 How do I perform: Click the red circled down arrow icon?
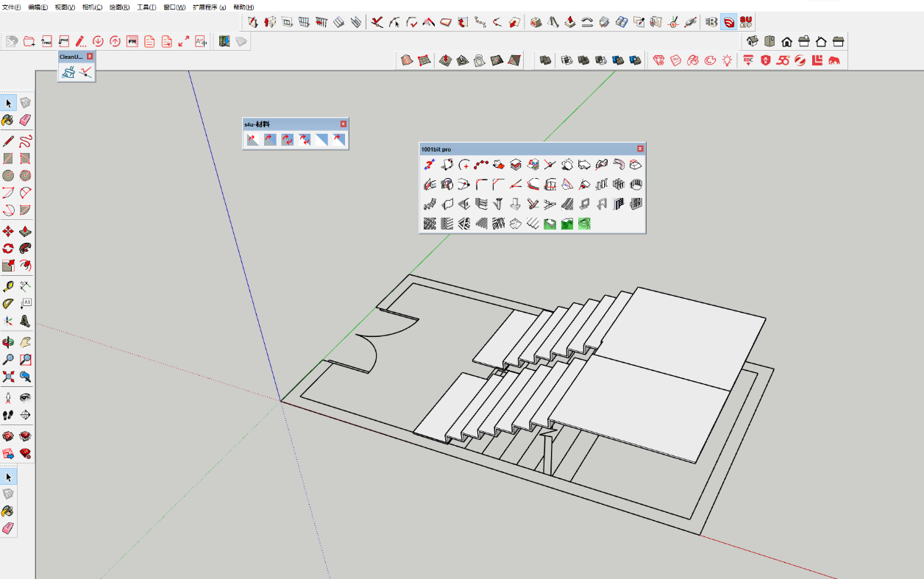click(x=98, y=41)
